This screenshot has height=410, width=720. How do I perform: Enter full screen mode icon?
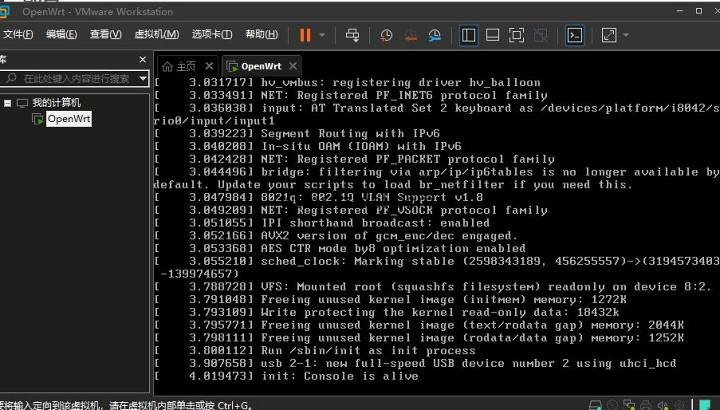pyautogui.click(x=517, y=35)
